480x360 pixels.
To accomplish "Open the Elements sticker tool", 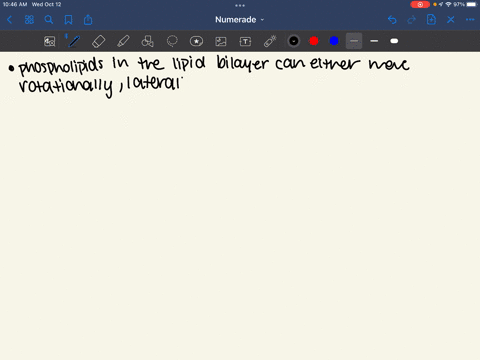I will click(x=196, y=41).
